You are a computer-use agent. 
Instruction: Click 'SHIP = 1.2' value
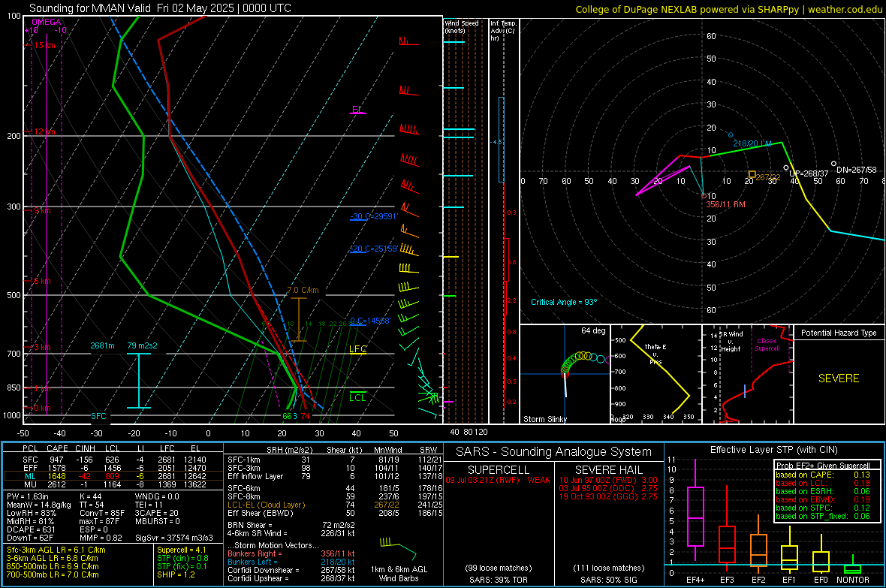176,575
